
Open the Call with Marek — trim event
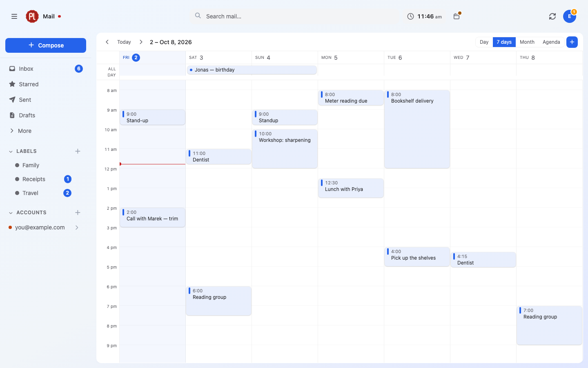pos(152,218)
